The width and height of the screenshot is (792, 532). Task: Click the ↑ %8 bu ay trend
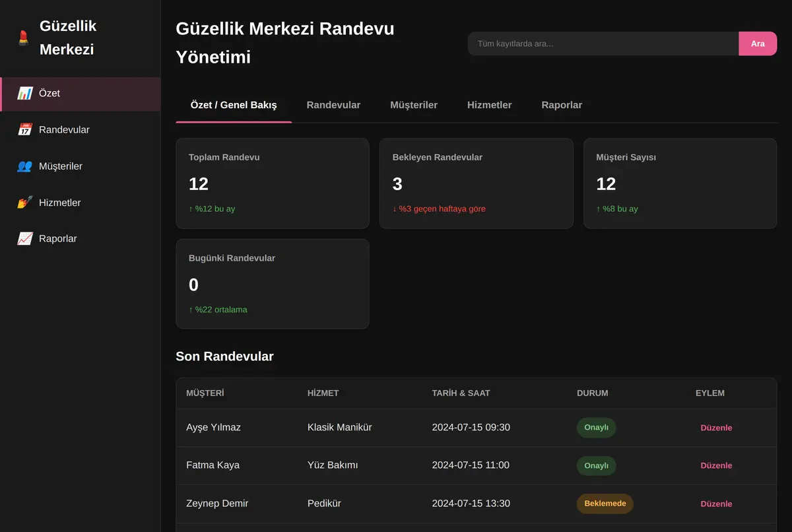click(x=617, y=209)
